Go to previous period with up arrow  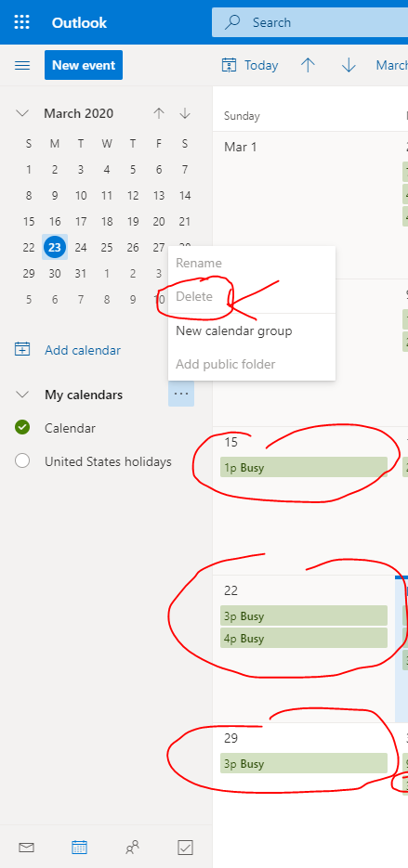pyautogui.click(x=308, y=65)
